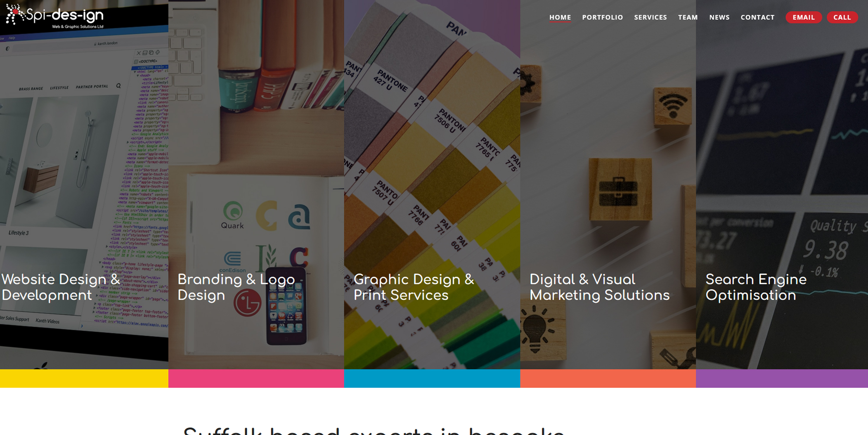Click the red Call button
The image size is (868, 435).
pyautogui.click(x=842, y=17)
